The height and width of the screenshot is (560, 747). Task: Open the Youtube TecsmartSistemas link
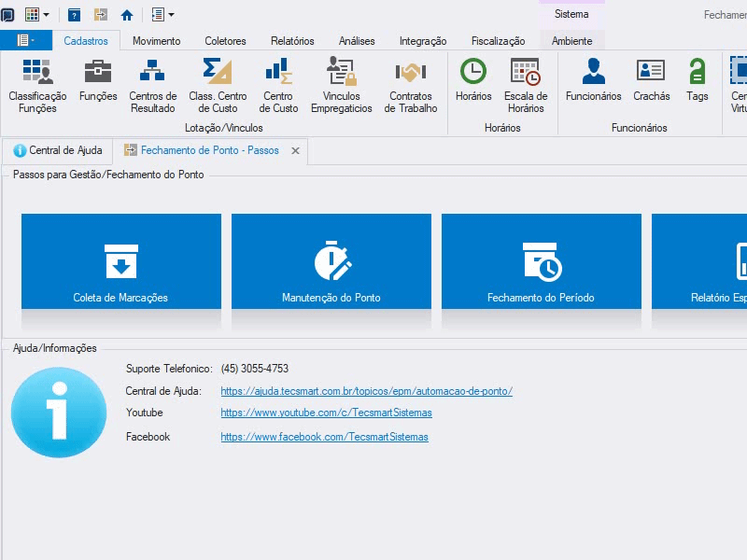pos(326,413)
